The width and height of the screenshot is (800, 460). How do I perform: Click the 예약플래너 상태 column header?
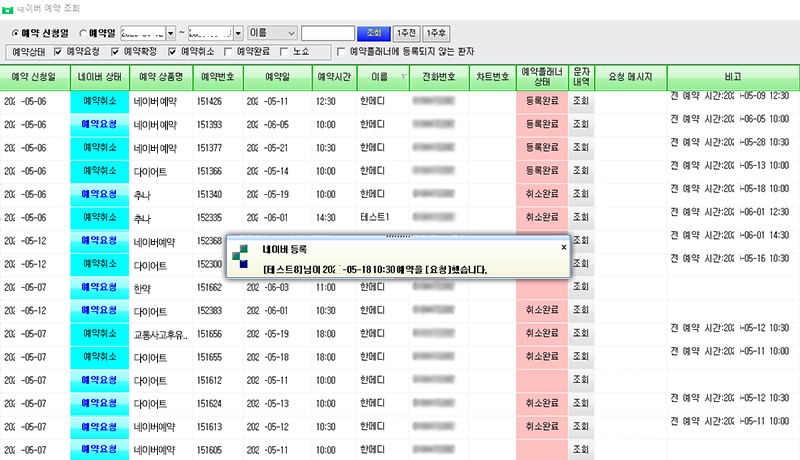[x=542, y=77]
